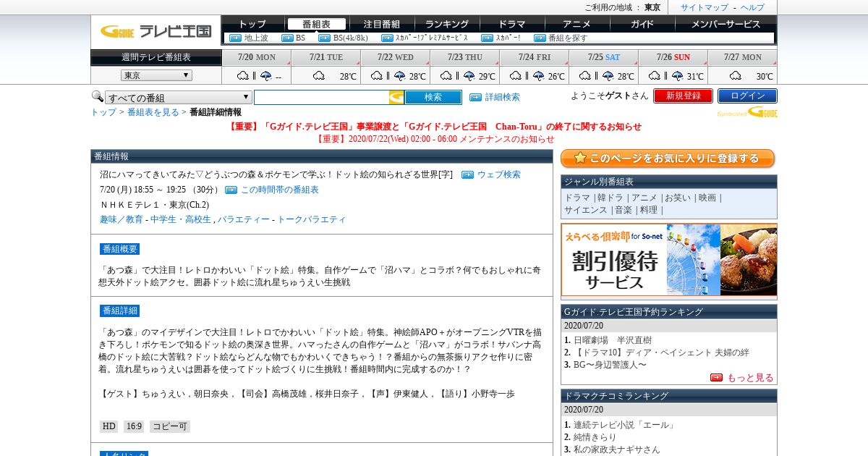Click the red 新規登録 button
The image size is (868, 456).
click(683, 96)
